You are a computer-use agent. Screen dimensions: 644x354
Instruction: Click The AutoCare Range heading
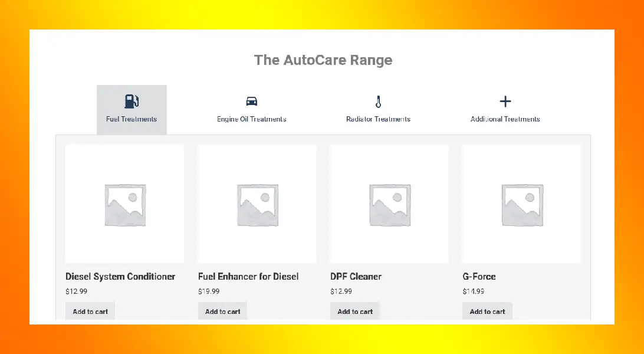pos(323,60)
